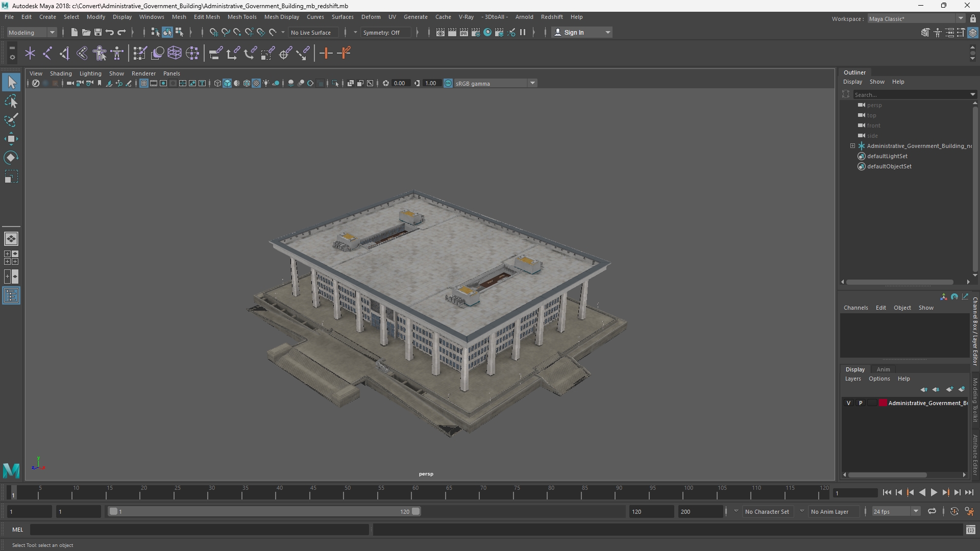Open the Redshift menu
980x551 pixels.
(x=552, y=17)
